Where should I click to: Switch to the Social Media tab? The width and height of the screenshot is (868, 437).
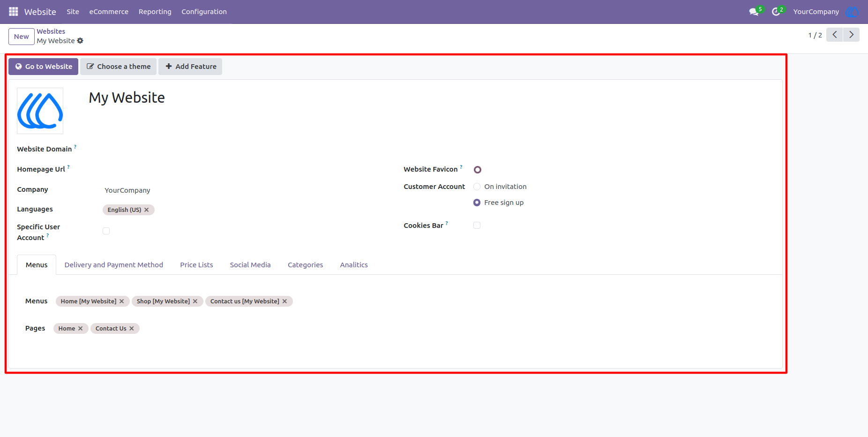tap(250, 265)
